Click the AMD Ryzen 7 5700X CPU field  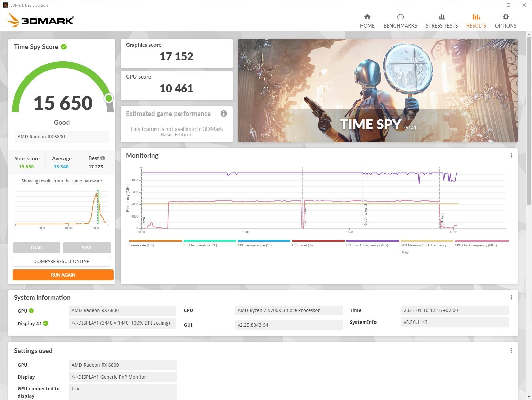tap(289, 310)
